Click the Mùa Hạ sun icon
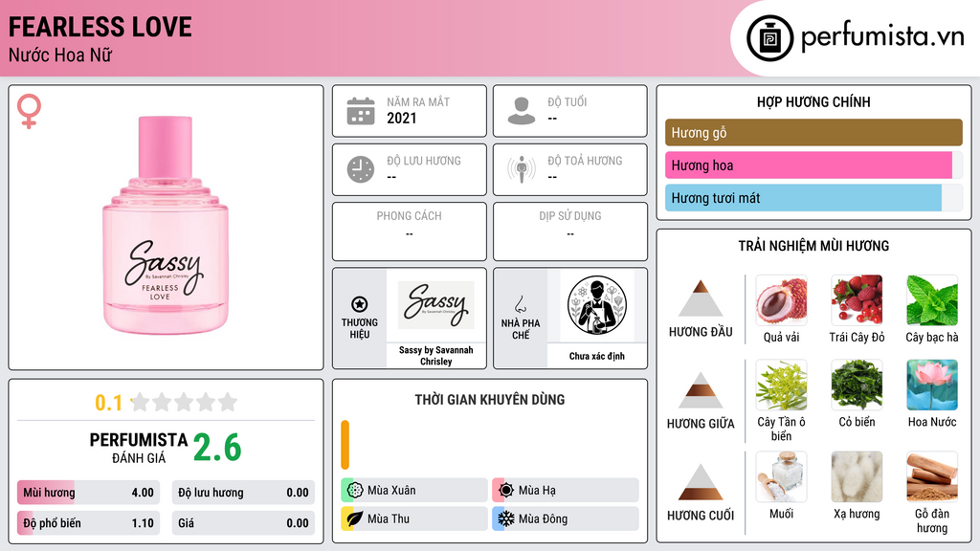Image resolution: width=980 pixels, height=551 pixels. [506, 490]
